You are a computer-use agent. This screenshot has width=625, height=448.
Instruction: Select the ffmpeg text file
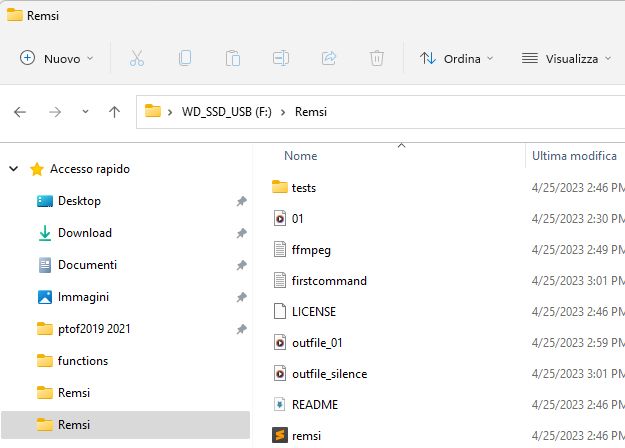pos(311,250)
